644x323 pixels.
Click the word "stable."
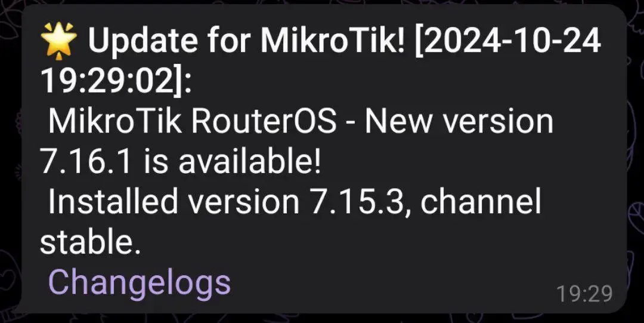tap(91, 242)
